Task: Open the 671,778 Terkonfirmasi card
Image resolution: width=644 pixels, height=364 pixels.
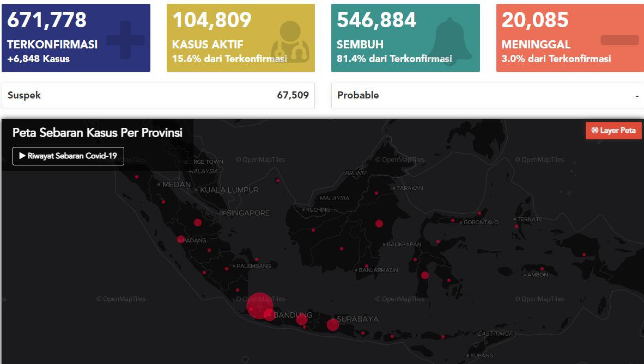Action: (76, 38)
